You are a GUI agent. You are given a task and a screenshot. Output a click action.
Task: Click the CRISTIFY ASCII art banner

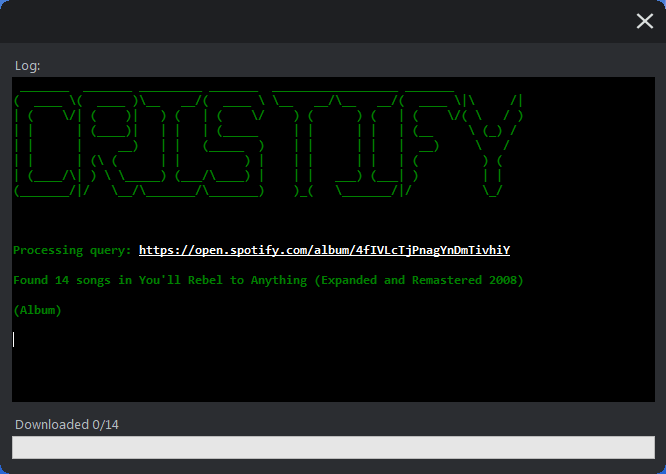coord(268,143)
